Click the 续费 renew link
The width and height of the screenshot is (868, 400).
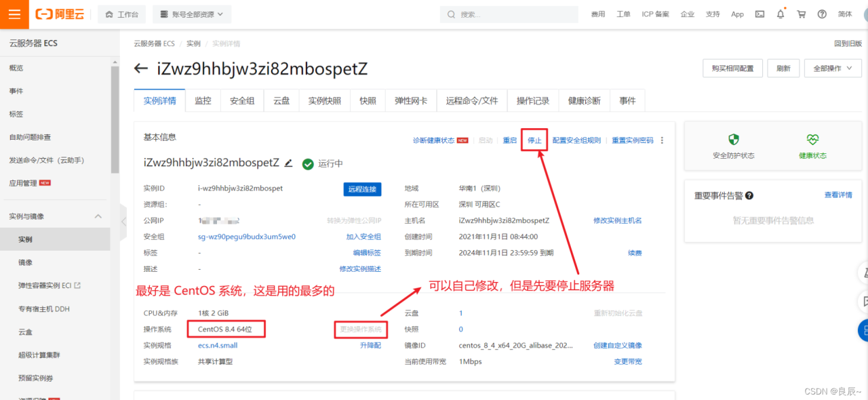(x=635, y=253)
